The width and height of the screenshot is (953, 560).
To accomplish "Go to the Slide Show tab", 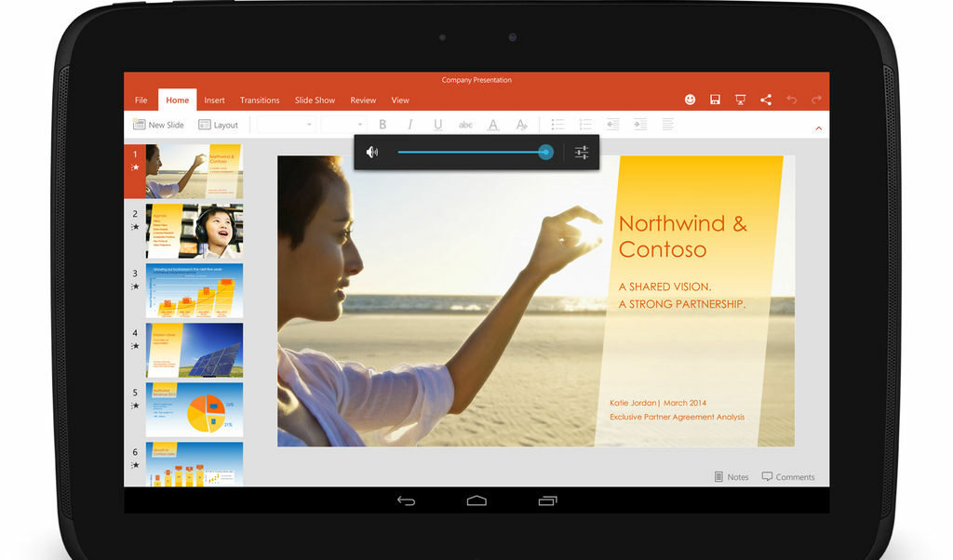I will click(x=315, y=100).
